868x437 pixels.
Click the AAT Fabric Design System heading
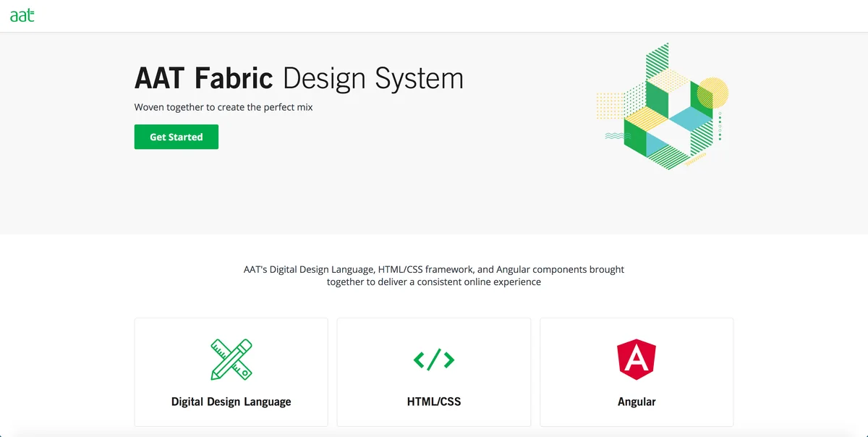(299, 78)
